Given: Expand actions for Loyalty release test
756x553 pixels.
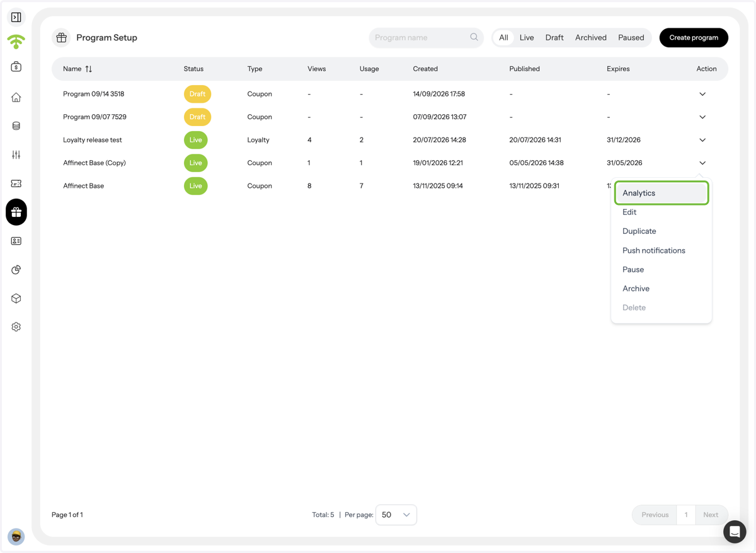Looking at the screenshot, I should 702,140.
